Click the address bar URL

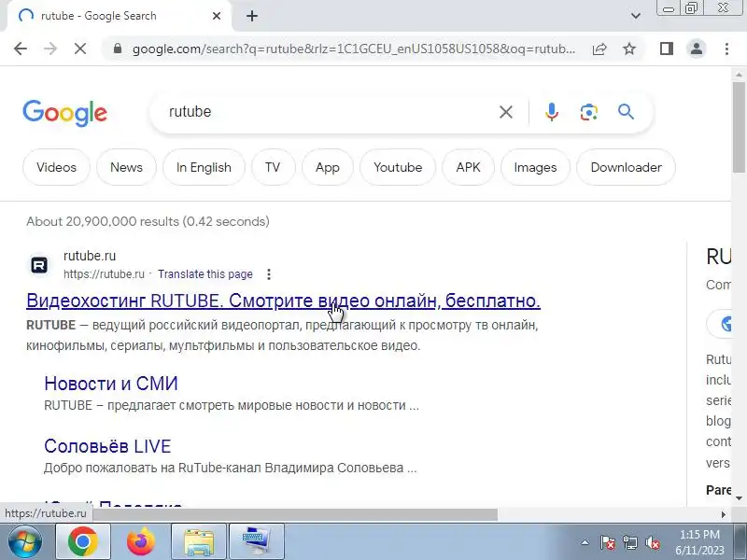[354, 49]
